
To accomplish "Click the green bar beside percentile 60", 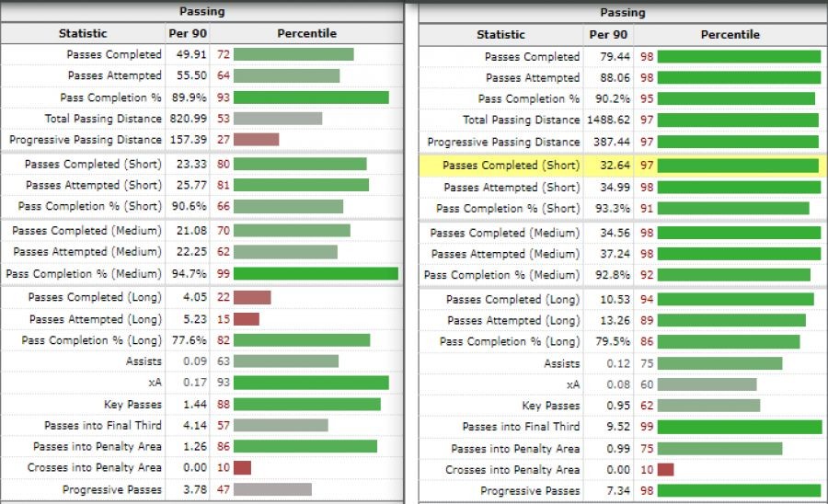I will tap(707, 384).
